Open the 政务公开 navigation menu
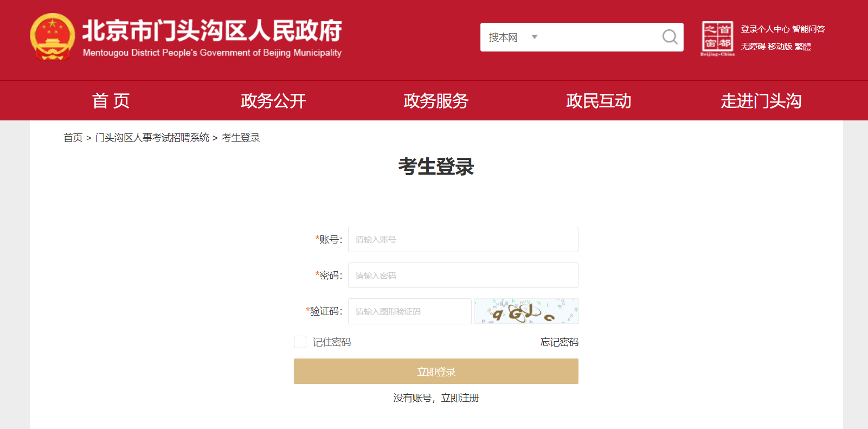The height and width of the screenshot is (429, 868). (x=273, y=101)
